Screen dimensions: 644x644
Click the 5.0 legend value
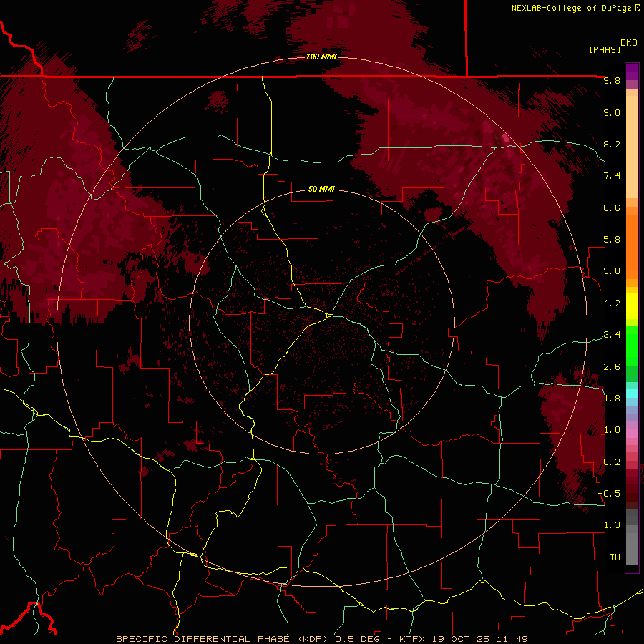point(612,271)
